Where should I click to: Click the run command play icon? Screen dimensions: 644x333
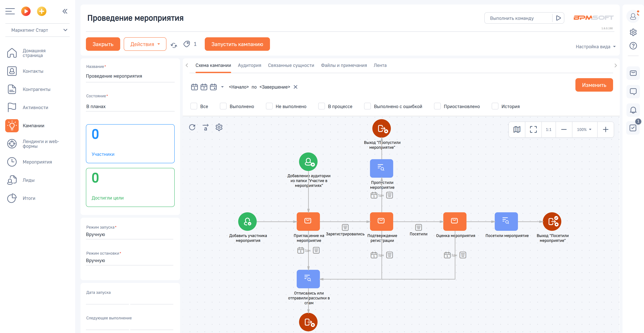(558, 18)
